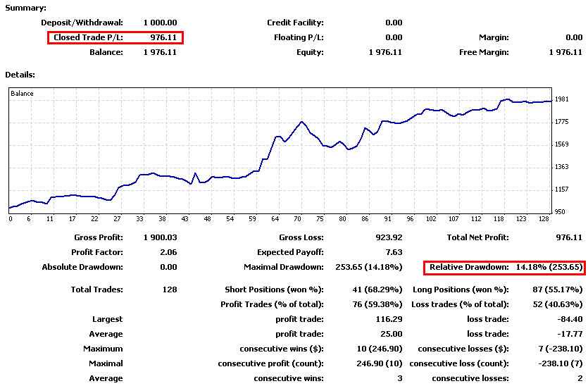Select the Gross Profit value 1 900.03

click(x=160, y=238)
